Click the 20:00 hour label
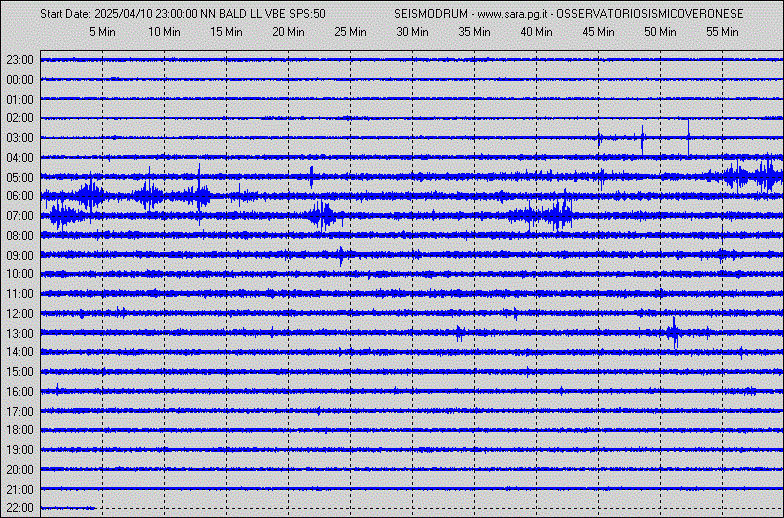This screenshot has width=784, height=518. [x=20, y=470]
